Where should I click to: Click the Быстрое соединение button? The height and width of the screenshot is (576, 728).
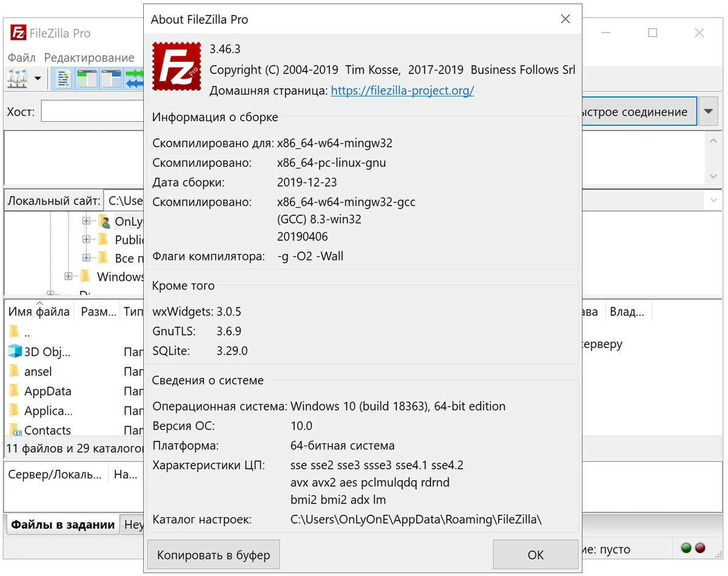pos(638,112)
